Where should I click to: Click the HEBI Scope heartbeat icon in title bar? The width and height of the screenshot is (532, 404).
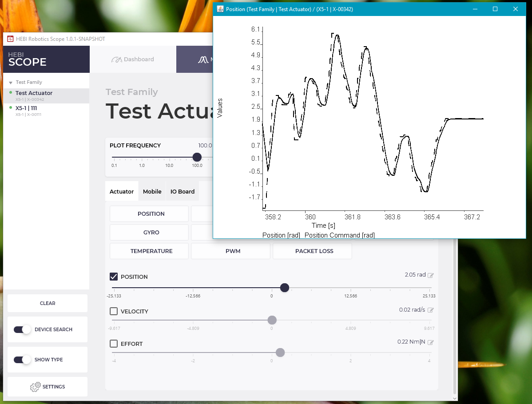(x=10, y=39)
